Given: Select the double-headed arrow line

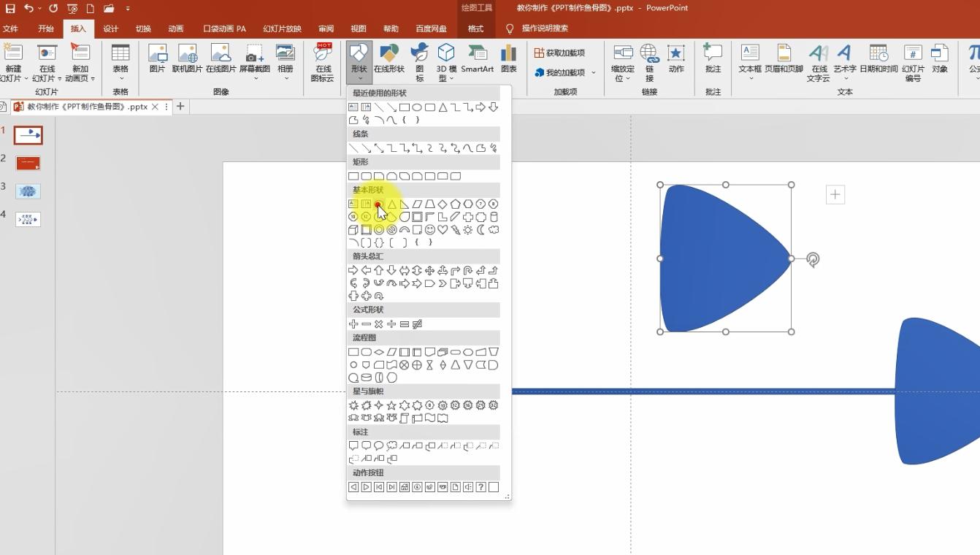Looking at the screenshot, I should click(x=379, y=148).
